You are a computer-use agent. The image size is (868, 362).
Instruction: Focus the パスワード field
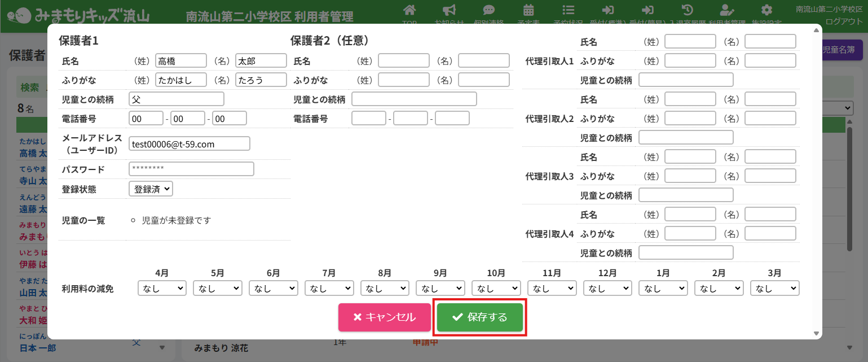[x=191, y=169]
